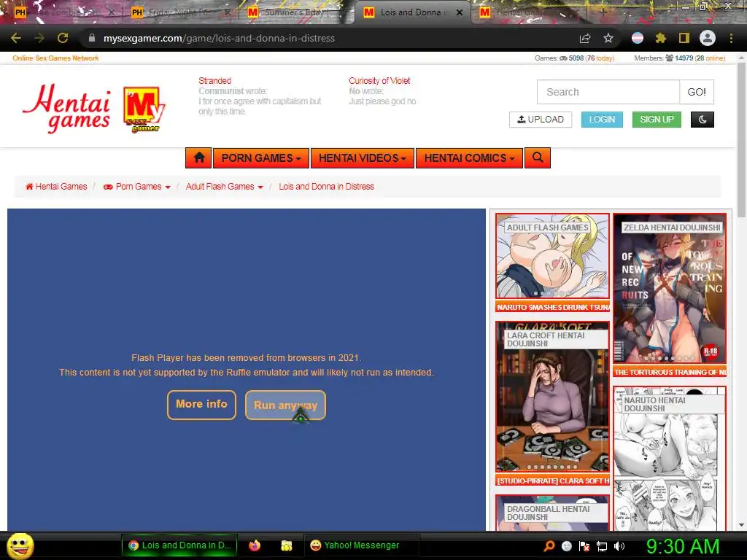Open the Chrome three-dot menu
747x560 pixels.
click(731, 38)
